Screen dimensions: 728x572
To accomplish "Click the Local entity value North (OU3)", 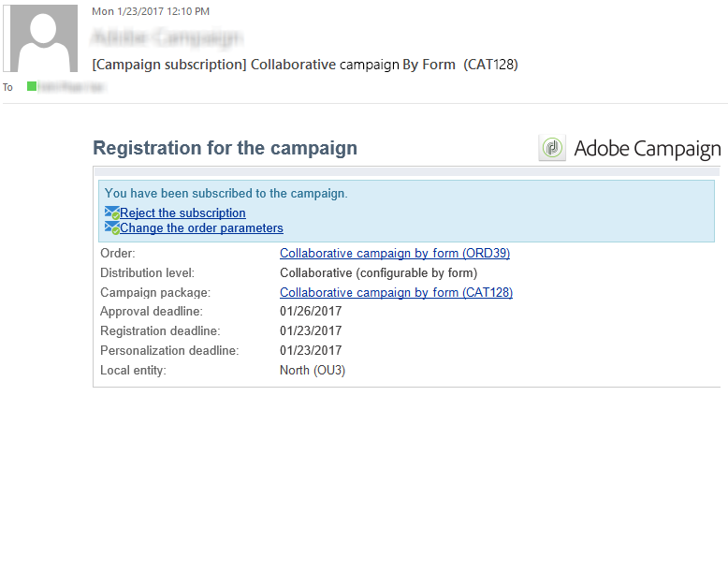I will pyautogui.click(x=313, y=370).
